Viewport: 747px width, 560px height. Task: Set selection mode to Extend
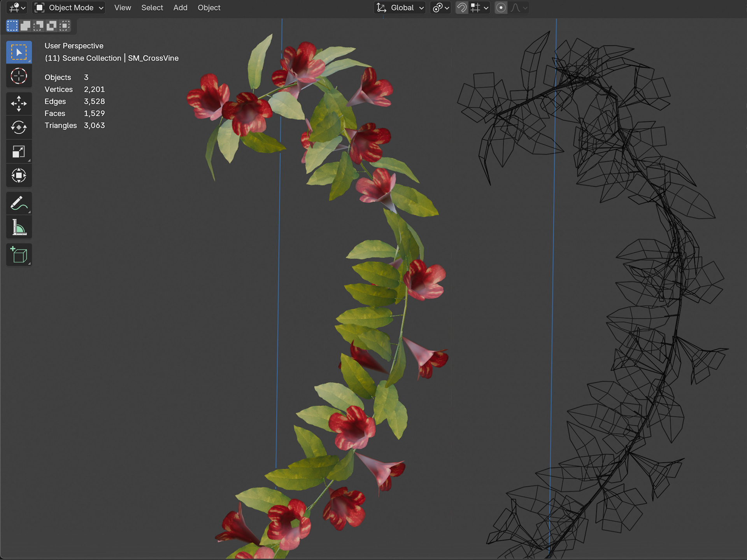pyautogui.click(x=25, y=26)
